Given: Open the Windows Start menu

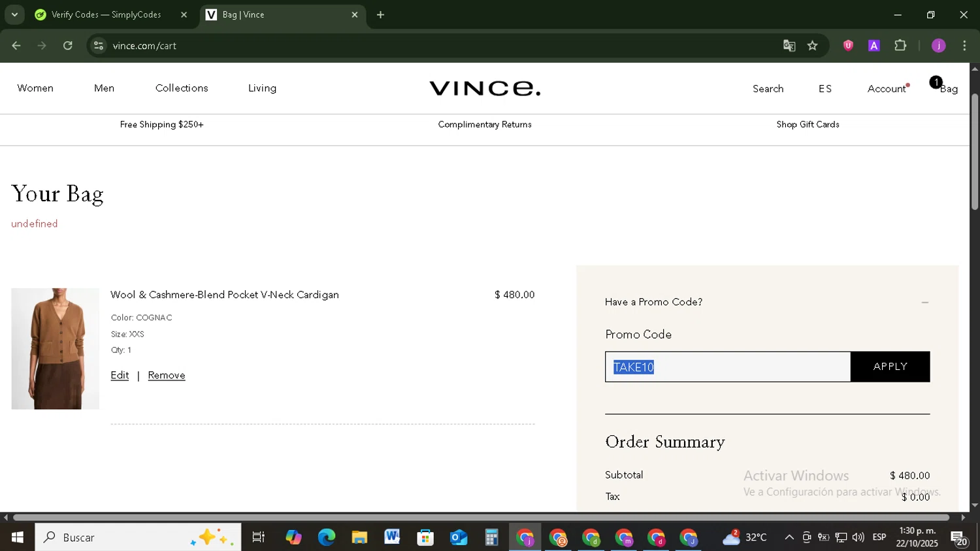Looking at the screenshot, I should tap(18, 537).
